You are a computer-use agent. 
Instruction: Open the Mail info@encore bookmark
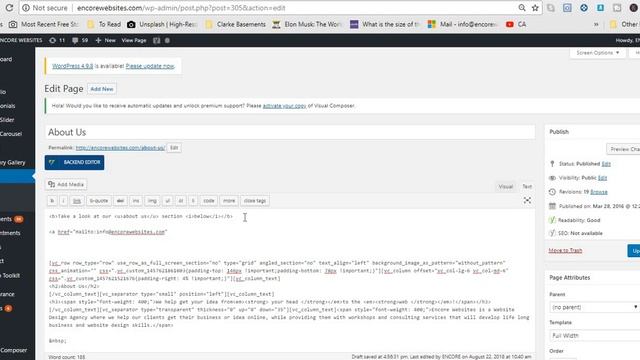click(x=462, y=24)
